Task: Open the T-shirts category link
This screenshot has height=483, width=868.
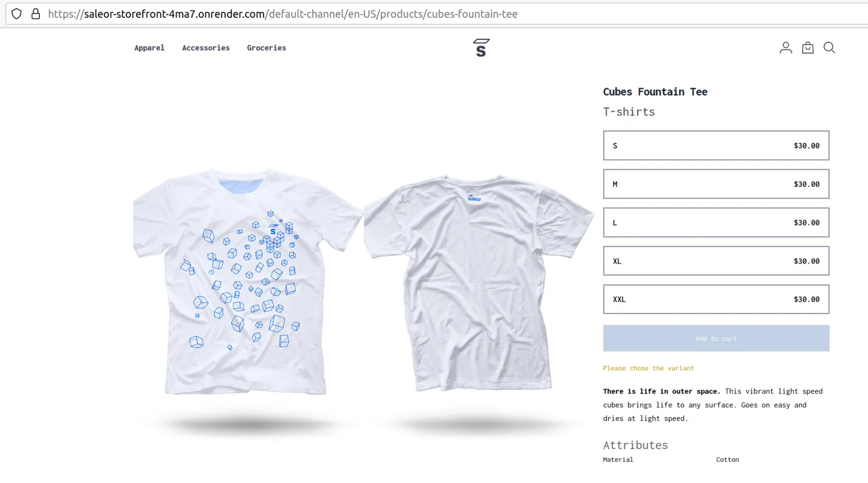Action: 629,111
